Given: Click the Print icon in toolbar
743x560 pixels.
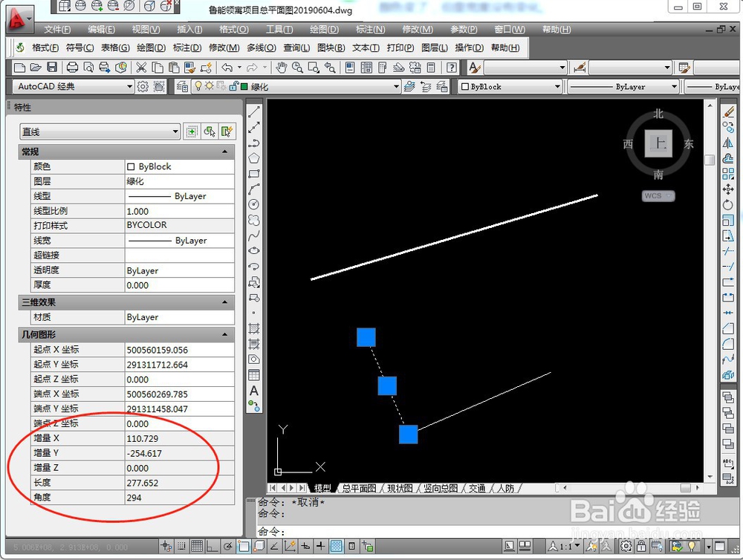Looking at the screenshot, I should pyautogui.click(x=72, y=68).
